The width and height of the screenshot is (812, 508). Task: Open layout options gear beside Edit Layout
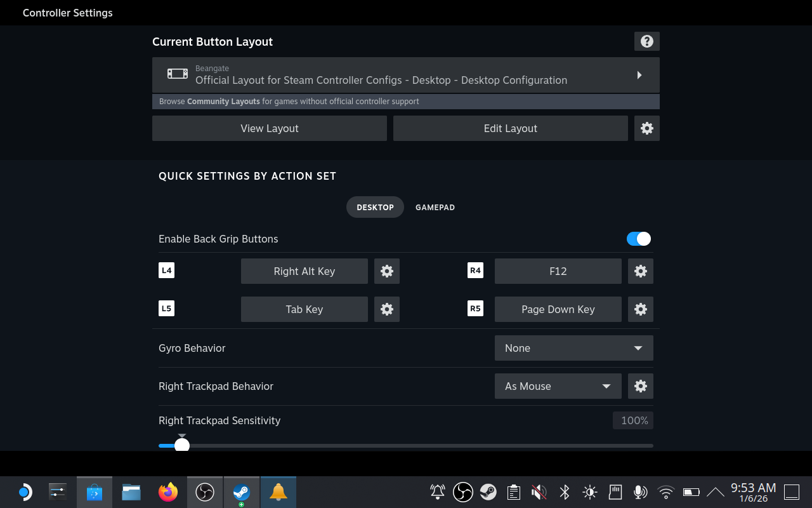[647, 128]
